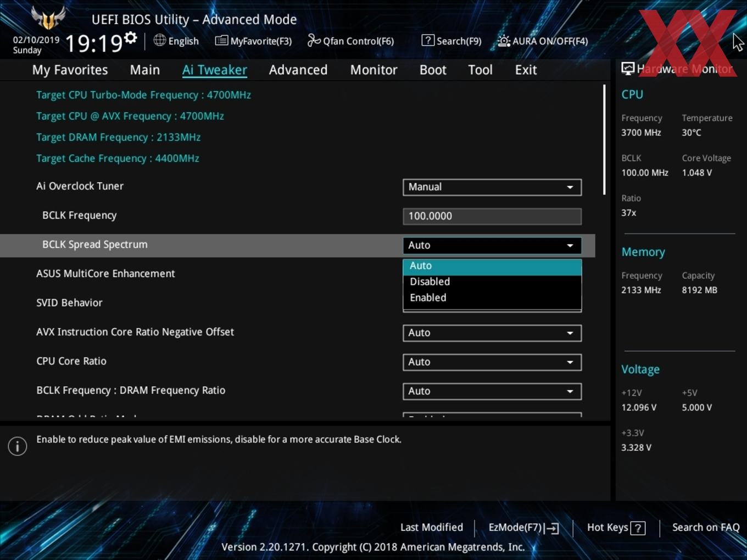
Task: Click the 19:19 clock display
Action: (x=94, y=43)
